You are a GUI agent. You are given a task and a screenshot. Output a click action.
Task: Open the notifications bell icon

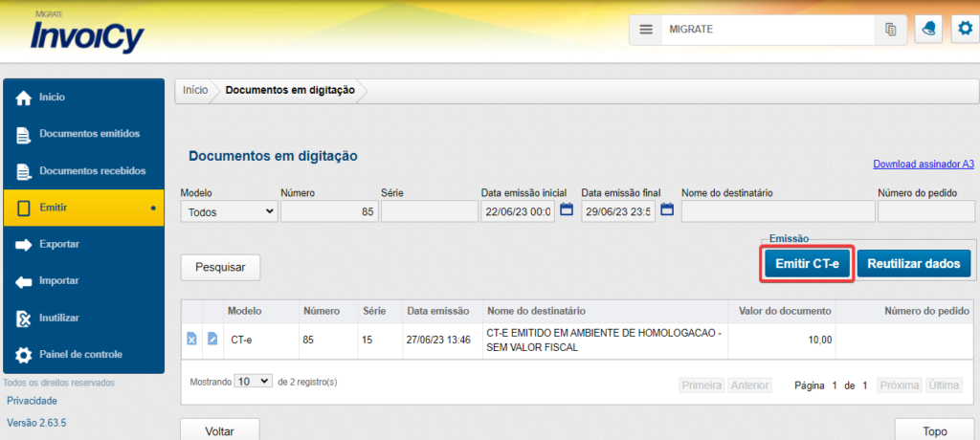click(x=926, y=30)
